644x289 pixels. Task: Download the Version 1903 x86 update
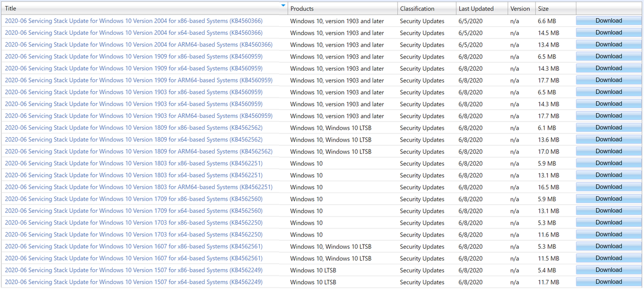(x=609, y=92)
